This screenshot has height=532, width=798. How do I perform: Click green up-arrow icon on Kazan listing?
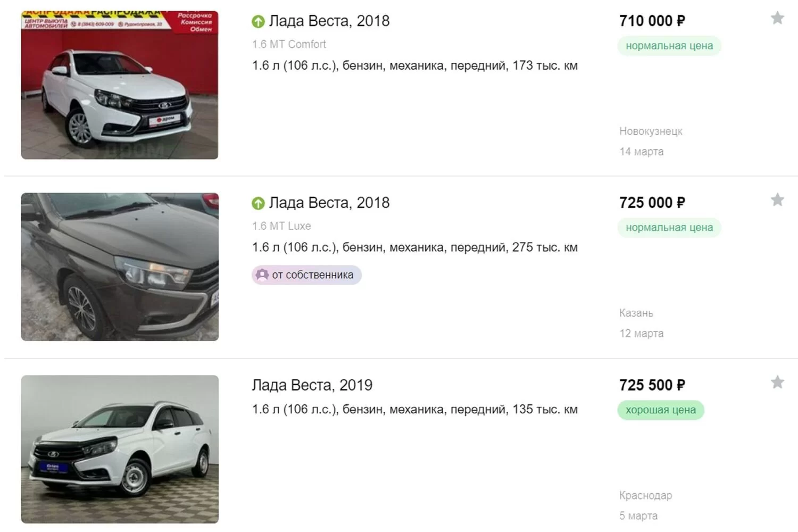[x=258, y=203]
